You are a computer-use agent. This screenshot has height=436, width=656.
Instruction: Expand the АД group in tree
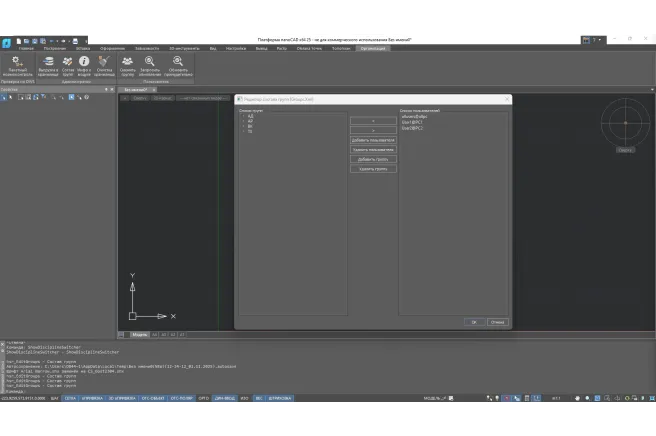point(243,116)
